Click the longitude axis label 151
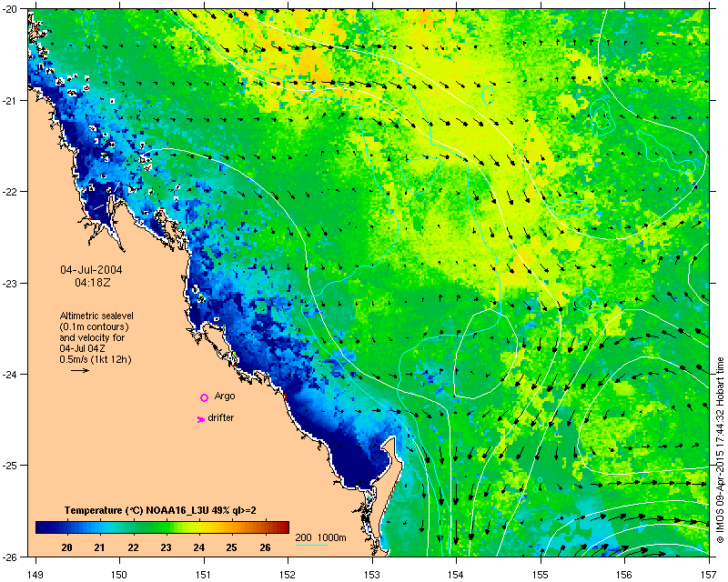Viewport: 728px width, 582px height. [x=203, y=575]
